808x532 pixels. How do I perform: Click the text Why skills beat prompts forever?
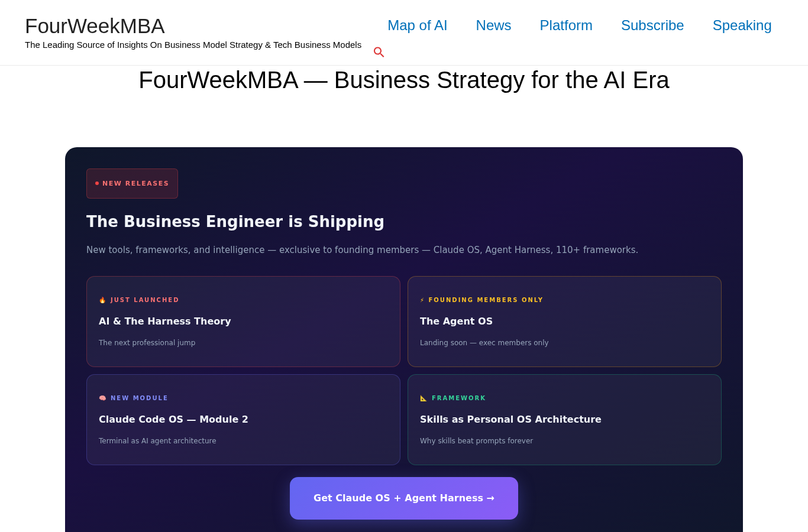click(476, 441)
